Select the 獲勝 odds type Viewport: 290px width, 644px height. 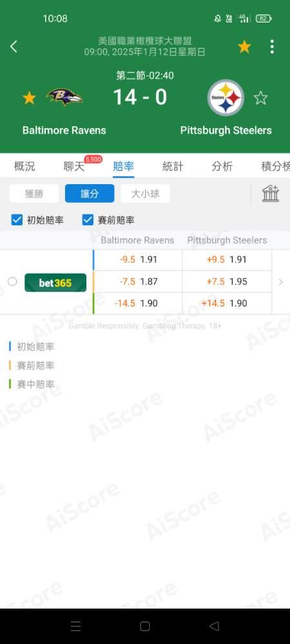click(34, 193)
